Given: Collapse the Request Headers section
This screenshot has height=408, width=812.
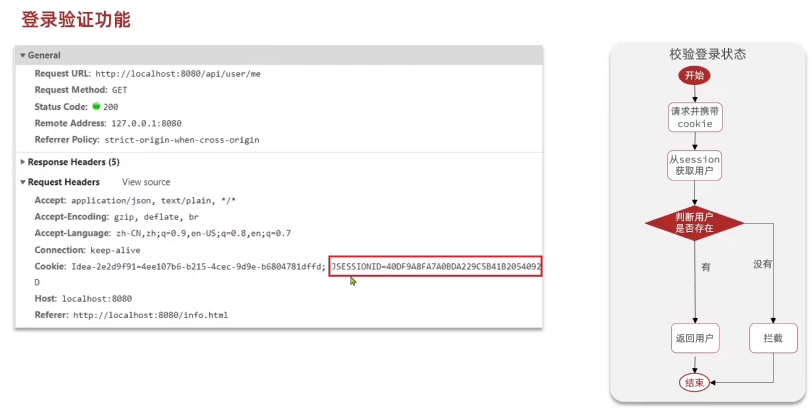Looking at the screenshot, I should click(23, 183).
